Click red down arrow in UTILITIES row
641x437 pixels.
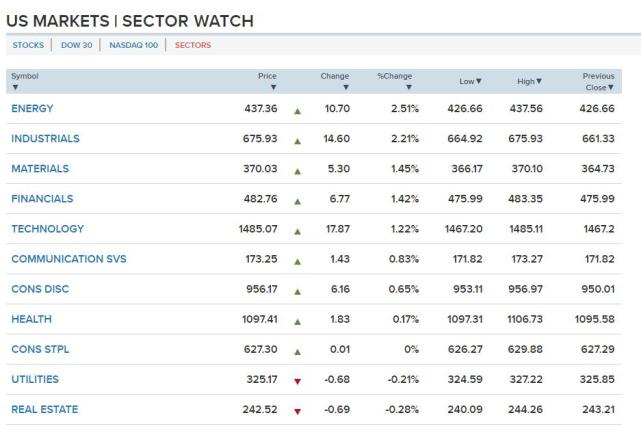point(297,381)
